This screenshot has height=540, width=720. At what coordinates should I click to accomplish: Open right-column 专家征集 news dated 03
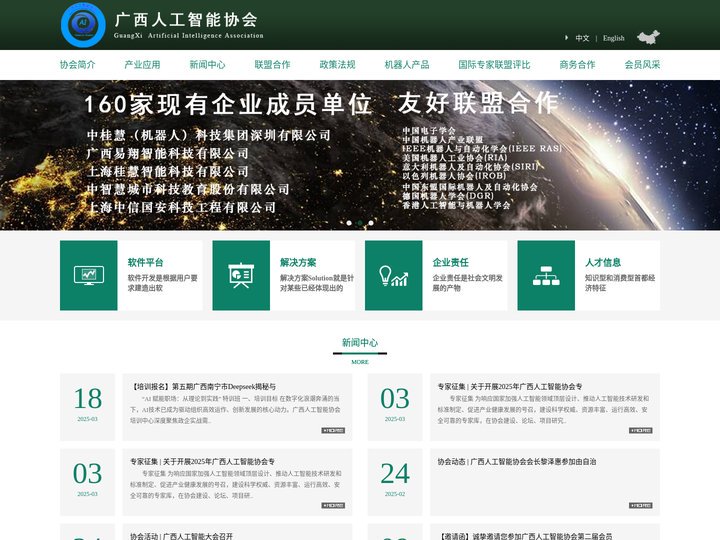click(x=510, y=387)
